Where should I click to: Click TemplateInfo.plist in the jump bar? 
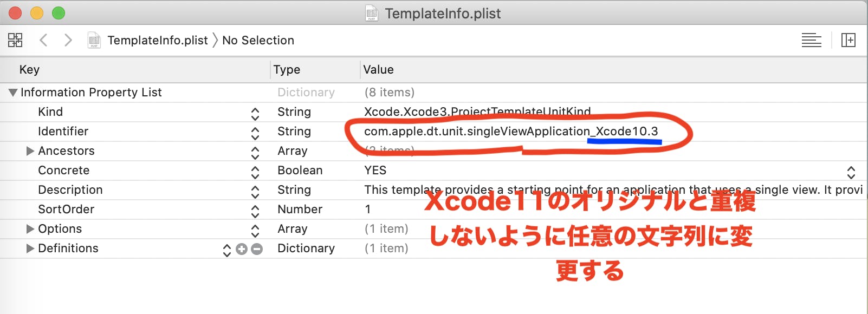point(158,40)
